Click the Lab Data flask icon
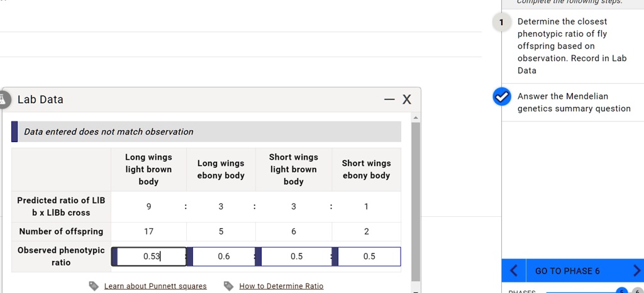The height and width of the screenshot is (293, 644). 3,99
